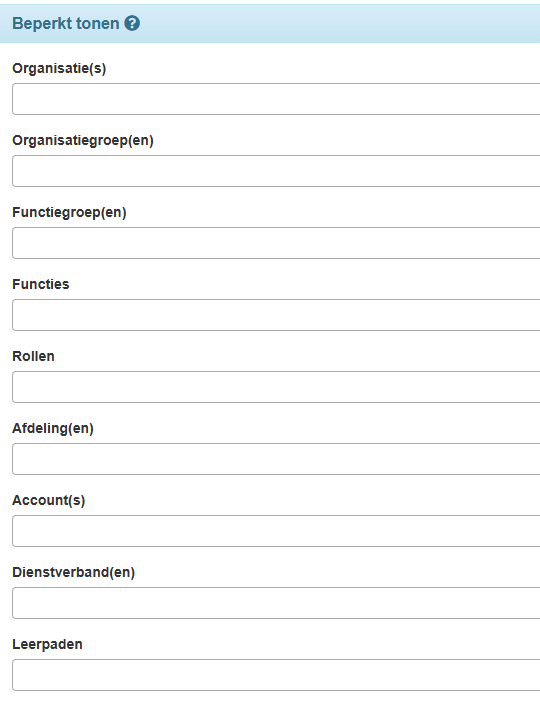The height and width of the screenshot is (709, 540).
Task: Click inside the Functiegroep(en) field
Action: pos(276,243)
